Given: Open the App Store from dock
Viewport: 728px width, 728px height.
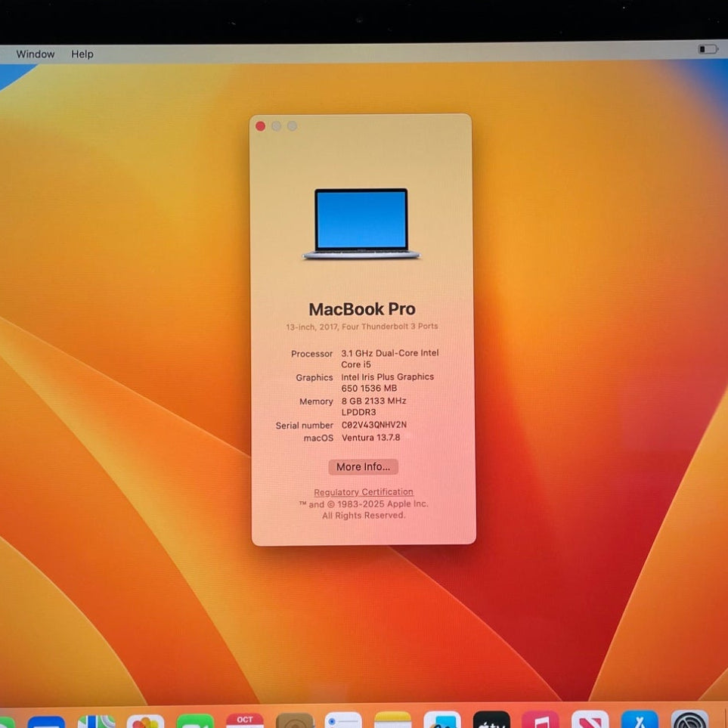Looking at the screenshot, I should (640, 720).
